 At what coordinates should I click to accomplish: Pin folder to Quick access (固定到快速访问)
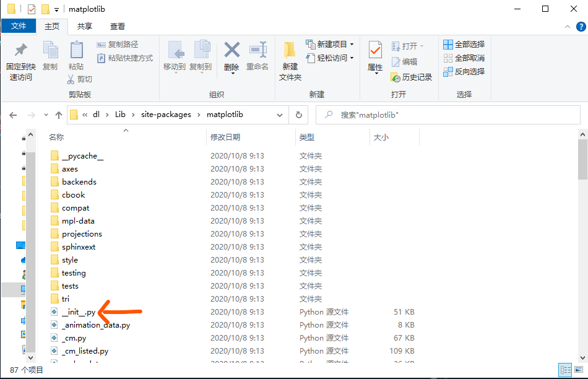click(20, 61)
